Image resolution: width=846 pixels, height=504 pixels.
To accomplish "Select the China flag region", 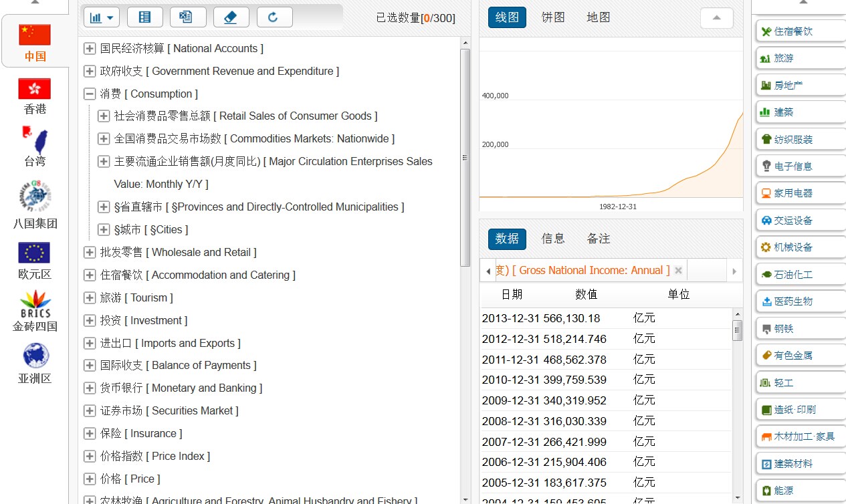I will point(35,41).
